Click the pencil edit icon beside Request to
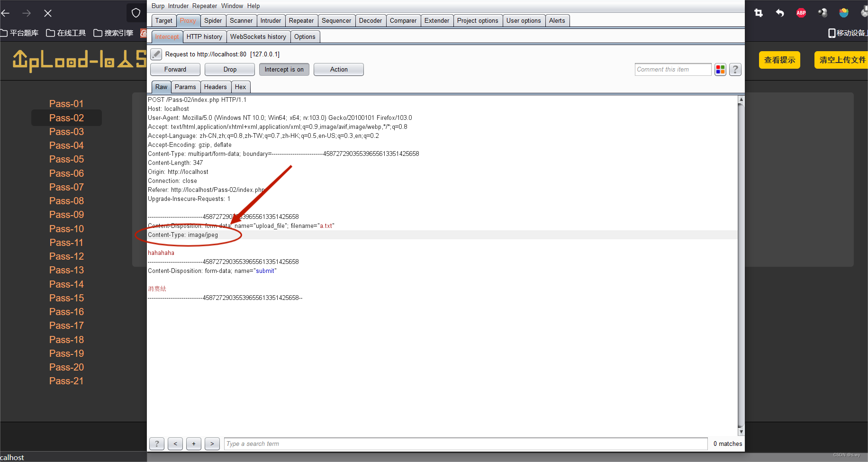Viewport: 868px width, 462px height. click(x=156, y=54)
